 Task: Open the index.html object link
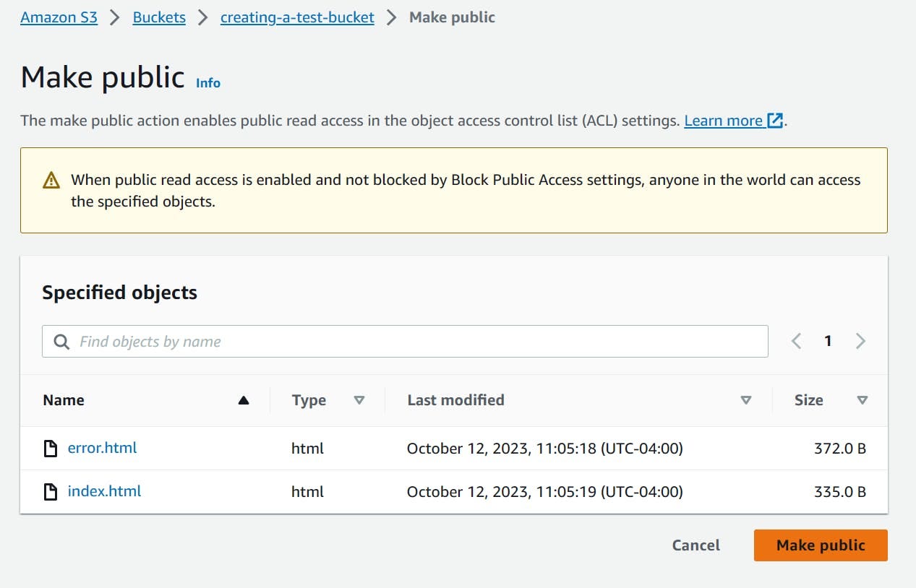(104, 491)
